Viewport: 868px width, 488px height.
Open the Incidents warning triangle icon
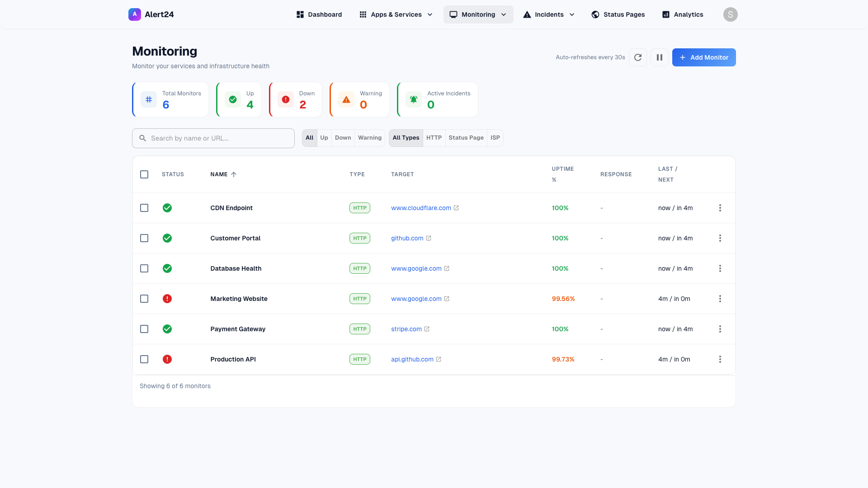[x=527, y=14]
